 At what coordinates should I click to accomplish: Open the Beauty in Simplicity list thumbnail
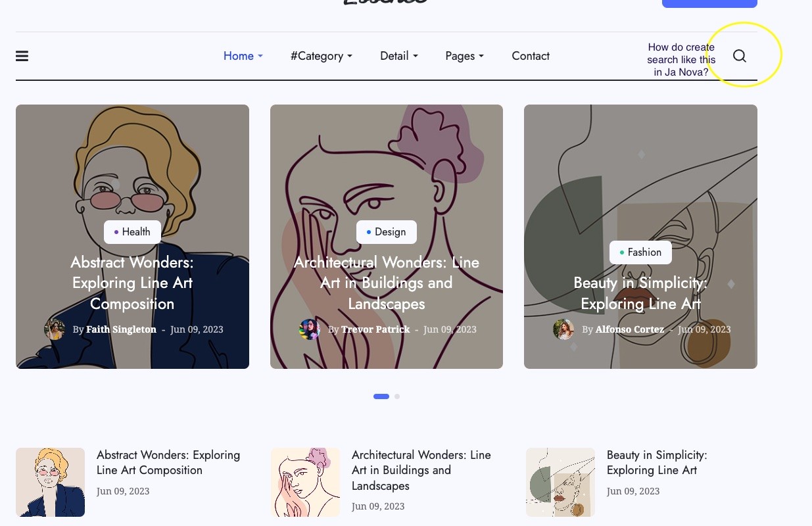(560, 482)
